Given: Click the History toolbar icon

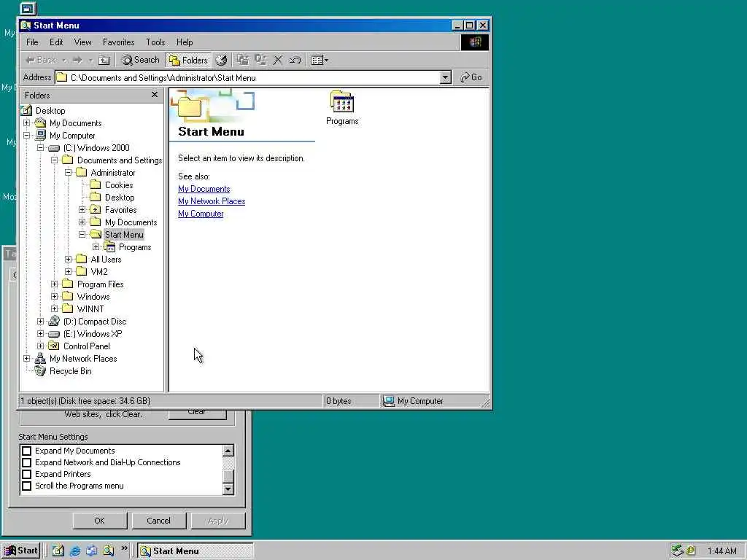Looking at the screenshot, I should click(x=221, y=60).
